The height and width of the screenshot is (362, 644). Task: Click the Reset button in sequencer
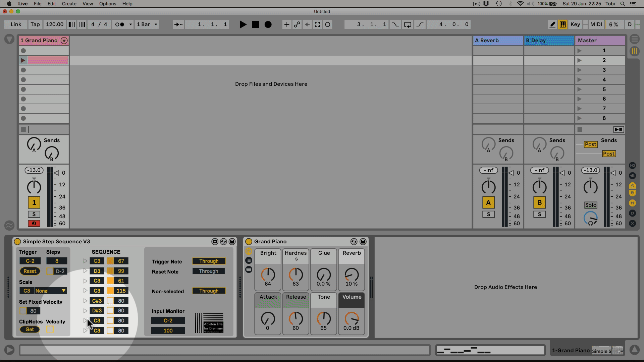[30, 271]
